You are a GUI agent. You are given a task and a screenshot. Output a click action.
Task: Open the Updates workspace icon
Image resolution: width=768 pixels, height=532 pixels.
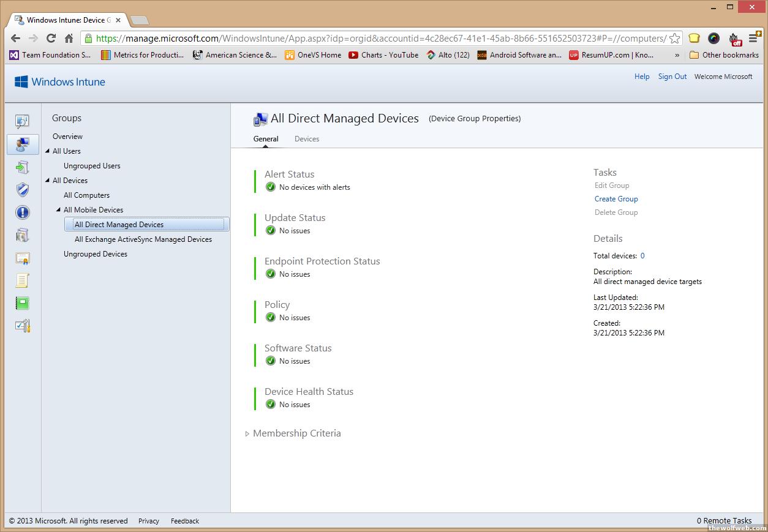pyautogui.click(x=23, y=167)
